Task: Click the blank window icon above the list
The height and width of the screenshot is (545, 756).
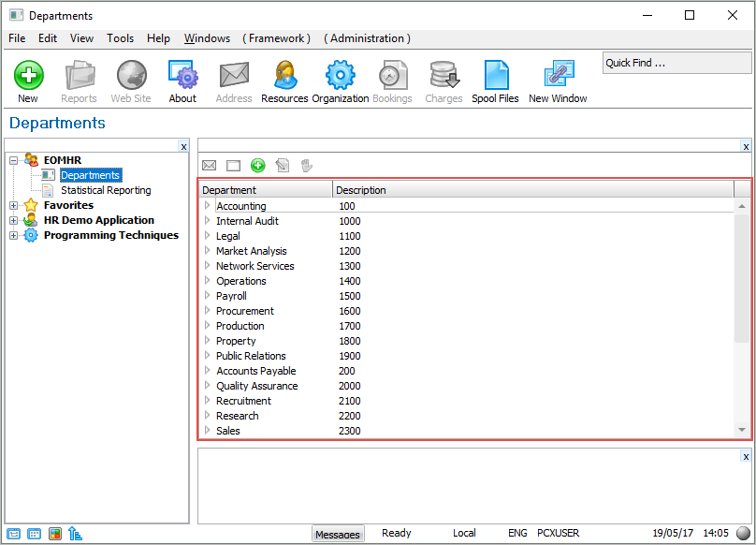Action: click(x=233, y=166)
